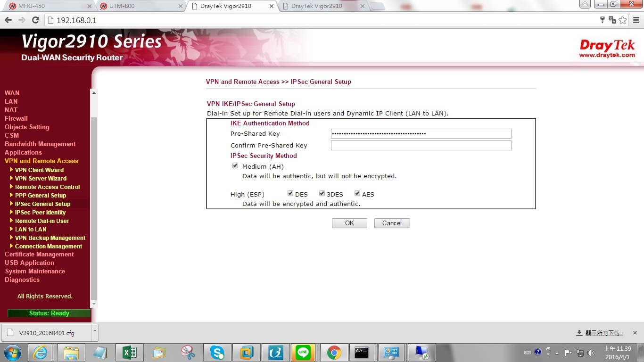Toggle the Medium (AH) checkbox

tap(235, 166)
